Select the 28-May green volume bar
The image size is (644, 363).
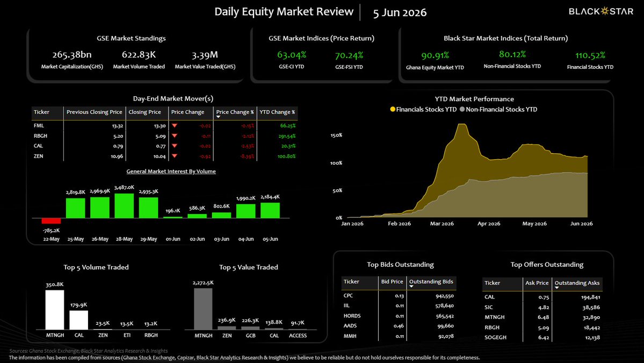124,205
